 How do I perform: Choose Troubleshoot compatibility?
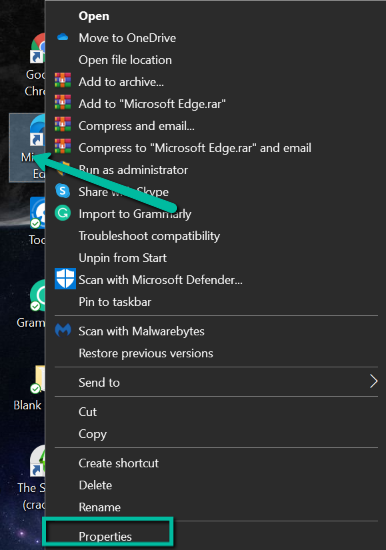149,236
